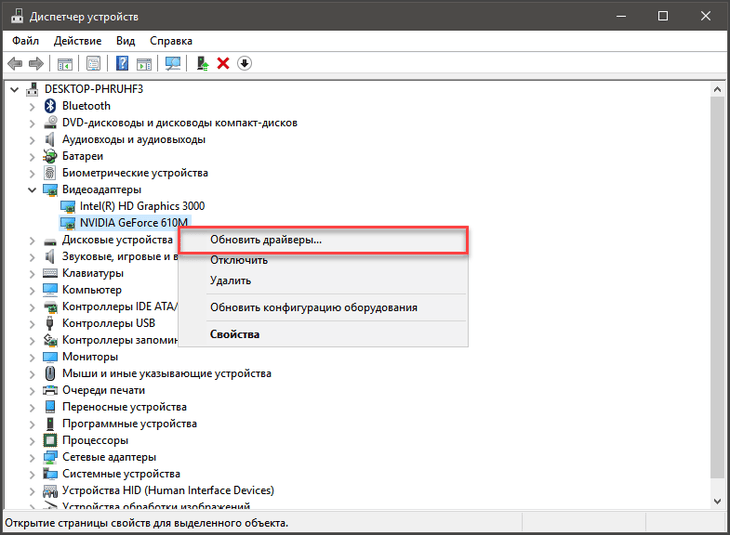The width and height of the screenshot is (730, 535).
Task: Click the show/hide action pane icon
Action: click(144, 64)
